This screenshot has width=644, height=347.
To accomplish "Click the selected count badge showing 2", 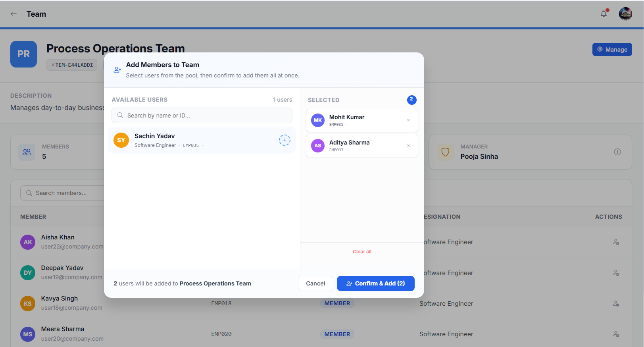I will pyautogui.click(x=411, y=100).
